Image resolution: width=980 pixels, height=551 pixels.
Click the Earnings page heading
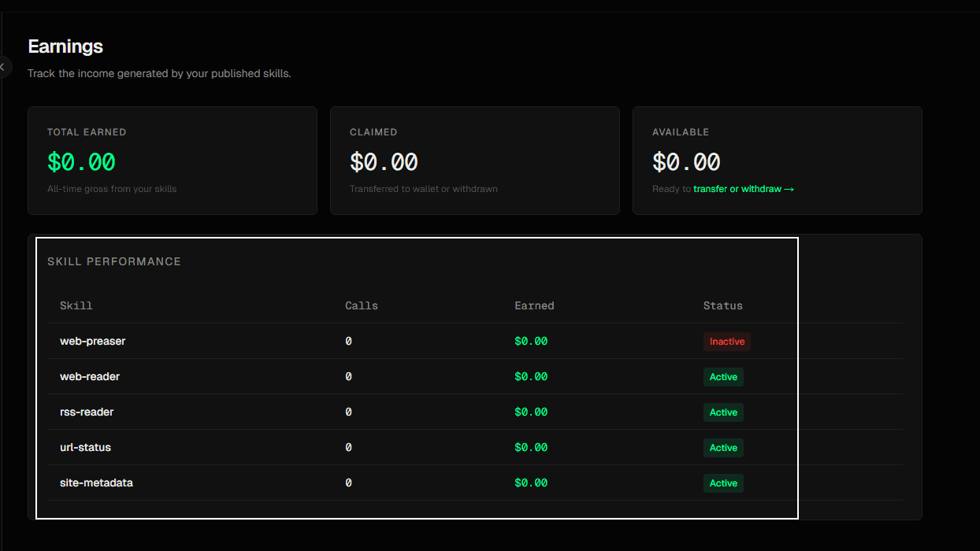[65, 46]
